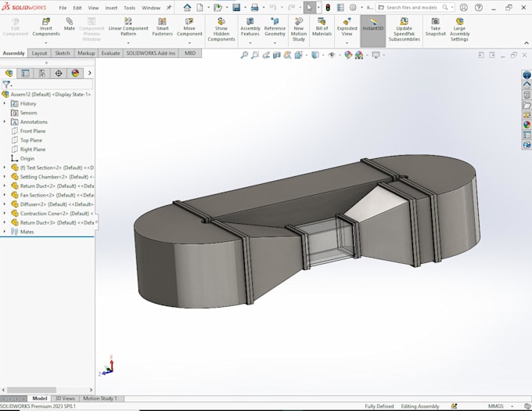Pin the menu bar with pushpin
Viewport: 532px width, 411px height.
click(169, 8)
